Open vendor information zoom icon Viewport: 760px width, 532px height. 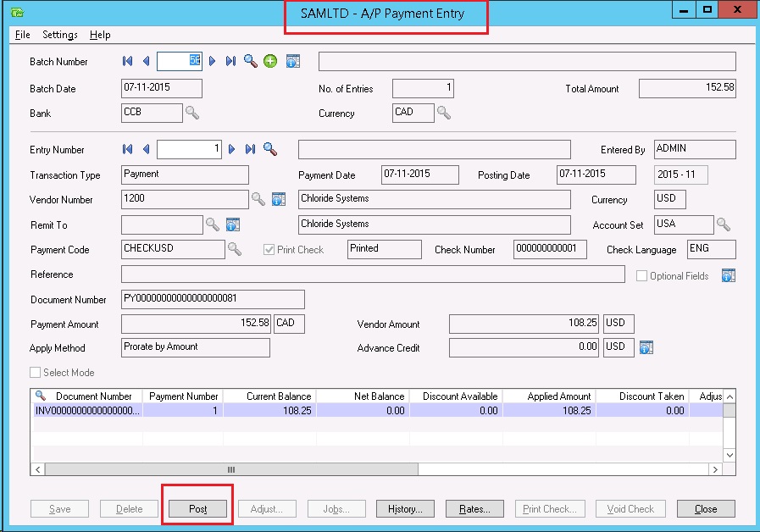[x=279, y=199]
